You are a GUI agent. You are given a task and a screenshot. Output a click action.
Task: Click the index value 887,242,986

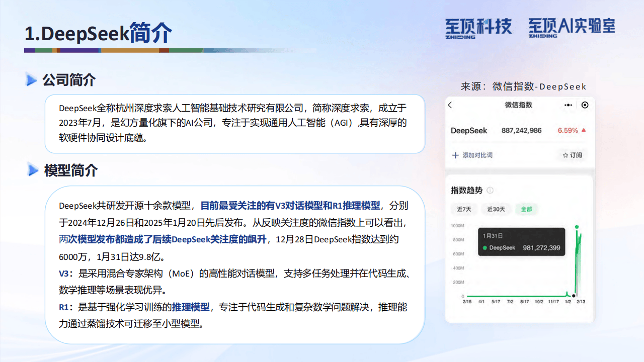click(522, 131)
